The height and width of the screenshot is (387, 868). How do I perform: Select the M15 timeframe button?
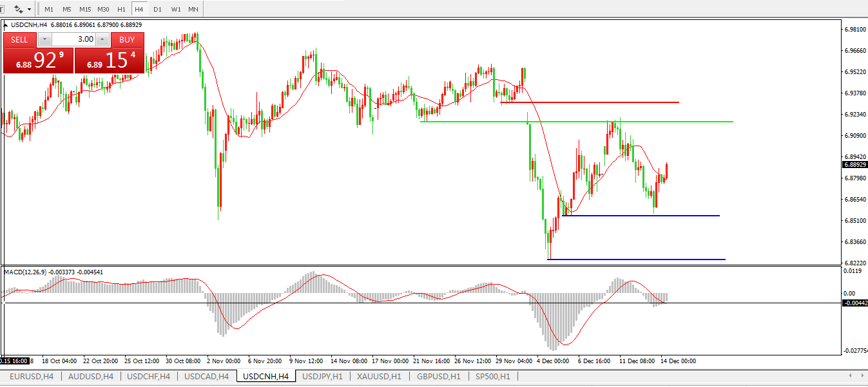click(x=84, y=10)
